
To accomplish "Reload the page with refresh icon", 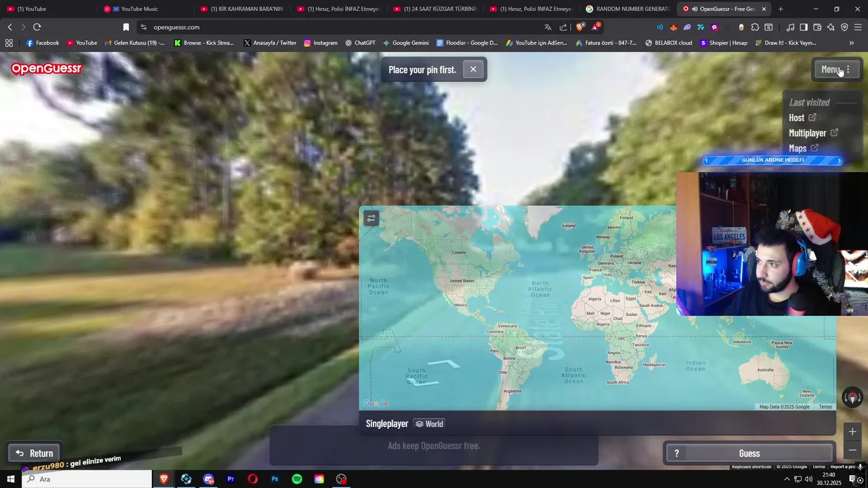I will click(x=37, y=27).
